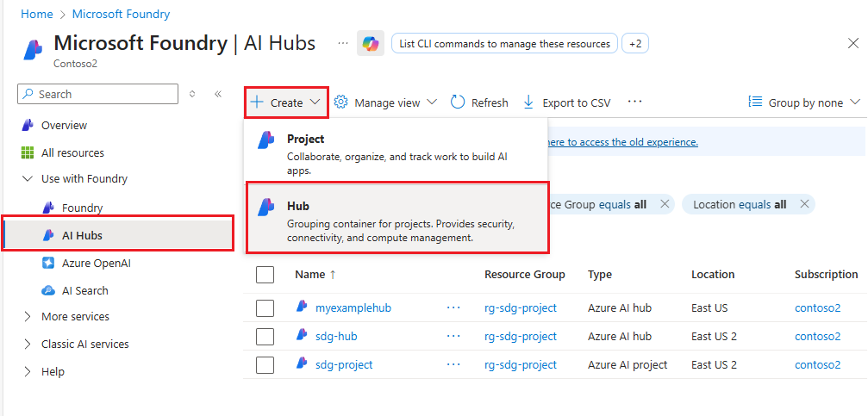Click the Microsoft Foundry logo icon beside title
868x416 pixels.
pos(33,49)
